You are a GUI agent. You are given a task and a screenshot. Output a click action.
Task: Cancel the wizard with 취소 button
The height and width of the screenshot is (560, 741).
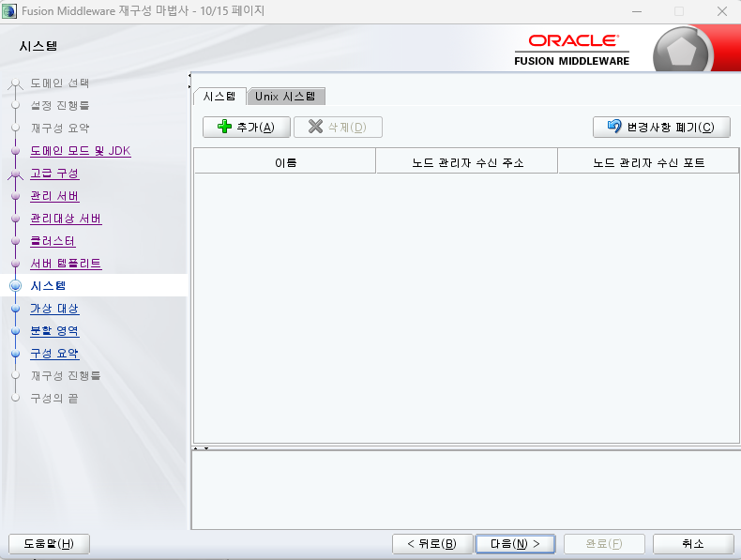pos(693,544)
